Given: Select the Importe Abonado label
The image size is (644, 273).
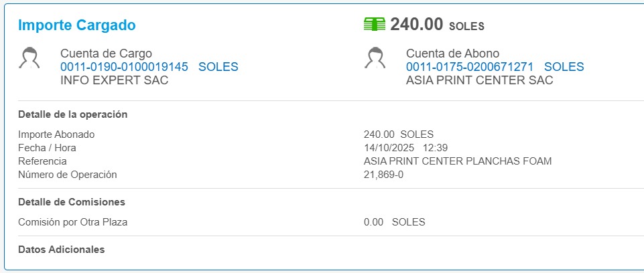Looking at the screenshot, I should click(x=56, y=134).
